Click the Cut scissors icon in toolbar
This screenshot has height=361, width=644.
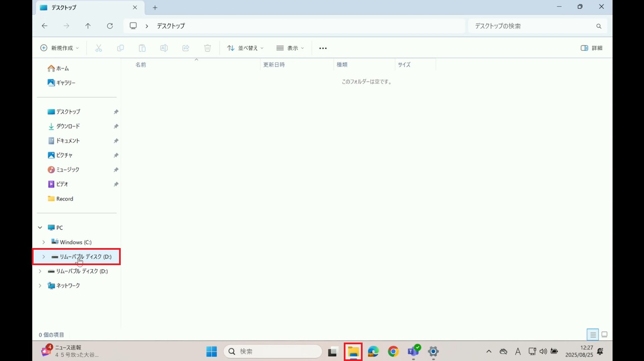click(x=98, y=48)
